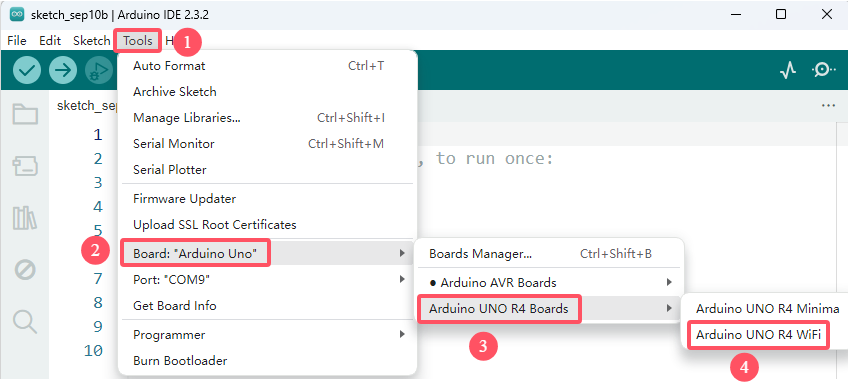Expand the Programmer submenu
Viewport: 848px width, 382px height.
267,334
